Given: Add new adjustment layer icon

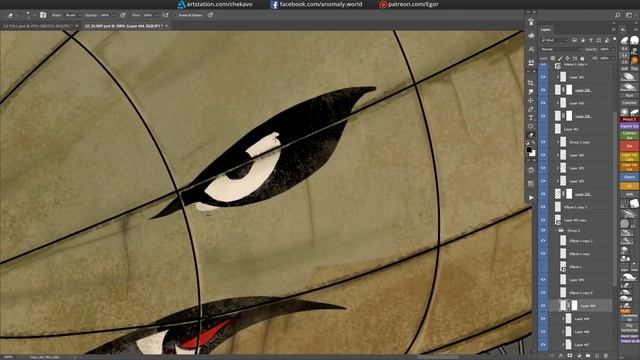Looking at the screenshot, I should [579, 356].
